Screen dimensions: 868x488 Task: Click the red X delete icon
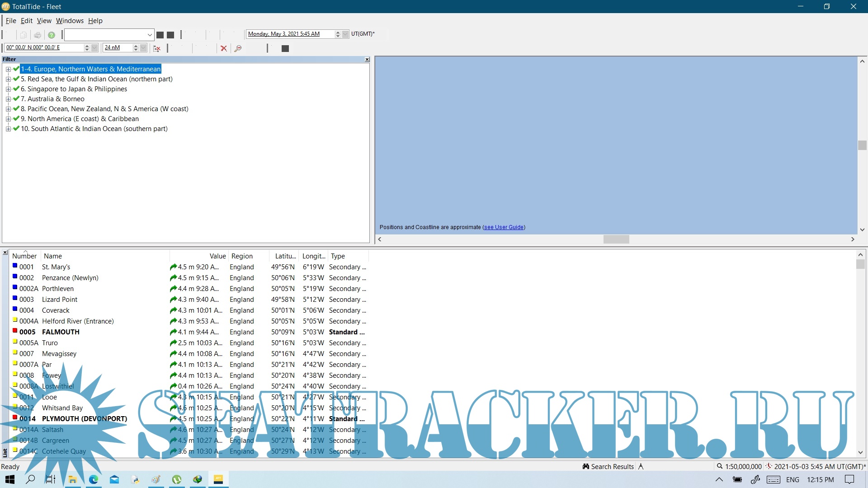pos(223,48)
